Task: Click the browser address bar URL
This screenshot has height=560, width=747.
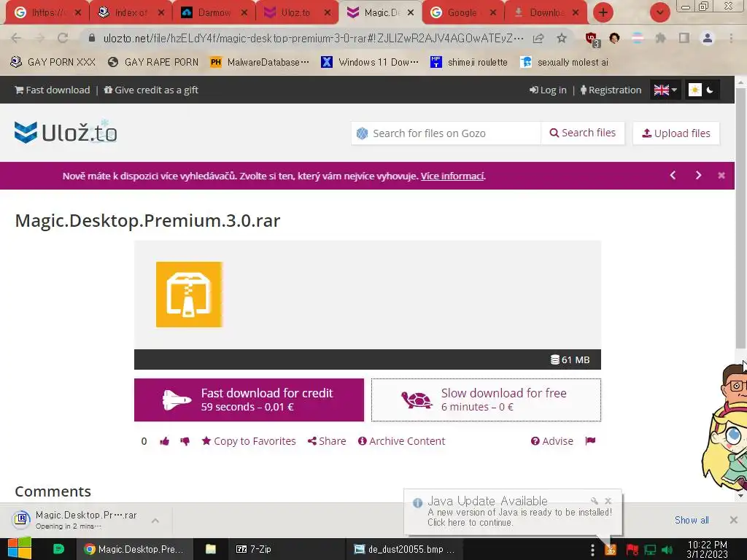Action: pyautogui.click(x=313, y=38)
